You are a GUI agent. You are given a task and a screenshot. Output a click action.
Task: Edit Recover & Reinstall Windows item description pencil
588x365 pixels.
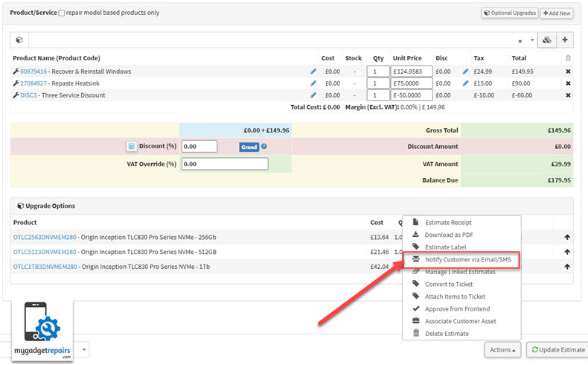click(313, 72)
